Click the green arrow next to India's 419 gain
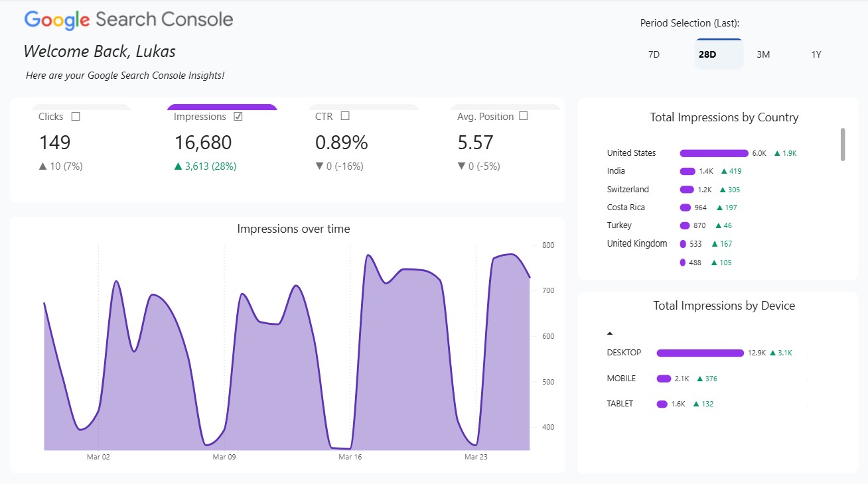This screenshot has height=484, width=868. (726, 170)
